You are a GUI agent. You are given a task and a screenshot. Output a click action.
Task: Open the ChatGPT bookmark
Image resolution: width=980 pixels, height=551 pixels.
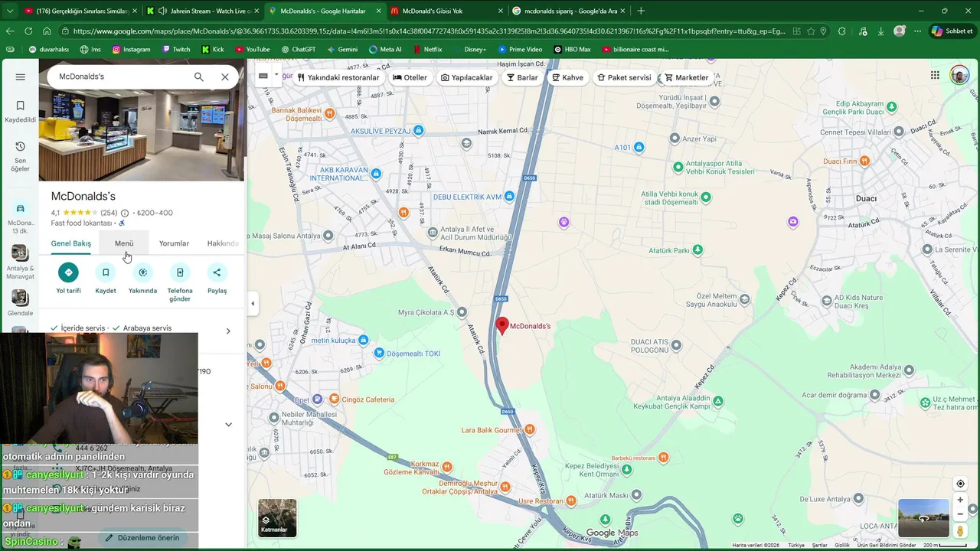tap(299, 49)
